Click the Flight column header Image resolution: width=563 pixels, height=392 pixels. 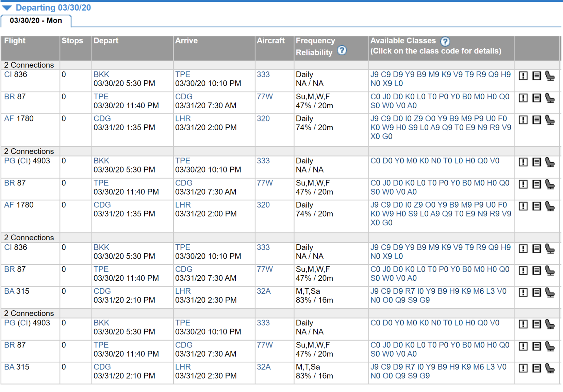tap(15, 41)
